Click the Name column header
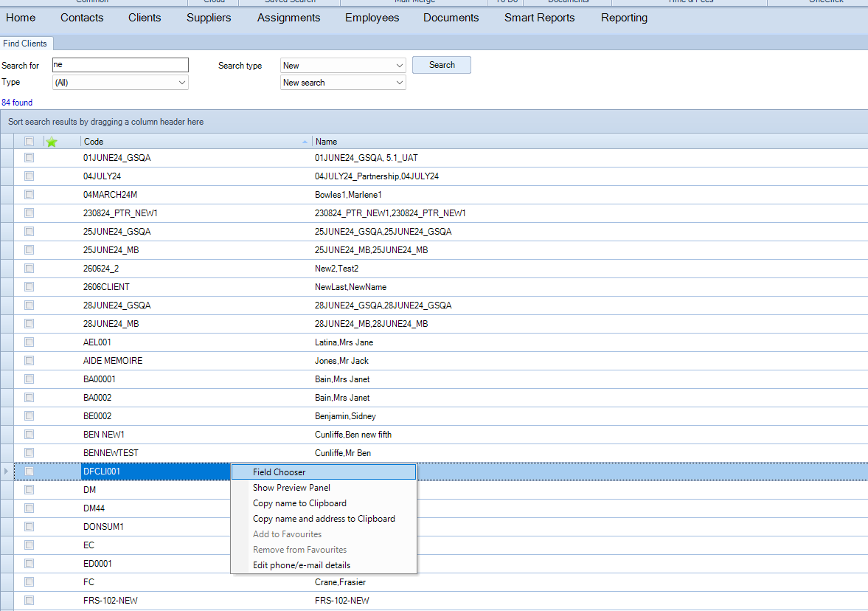The width and height of the screenshot is (868, 611). tap(589, 142)
